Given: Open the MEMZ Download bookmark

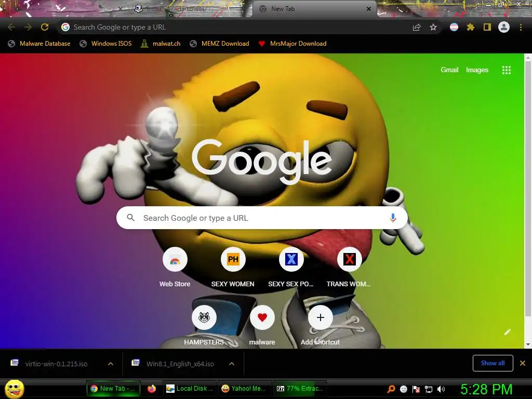Looking at the screenshot, I should pos(220,44).
